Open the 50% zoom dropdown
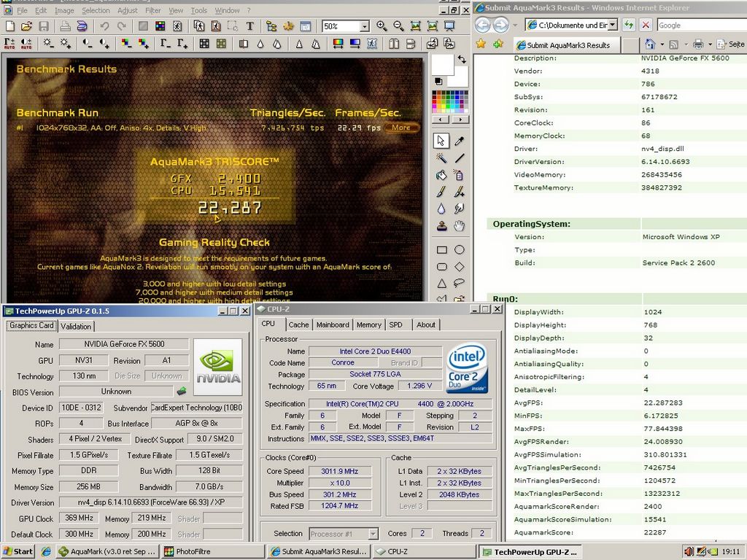Viewport: 747px width, 560px height. [x=365, y=27]
